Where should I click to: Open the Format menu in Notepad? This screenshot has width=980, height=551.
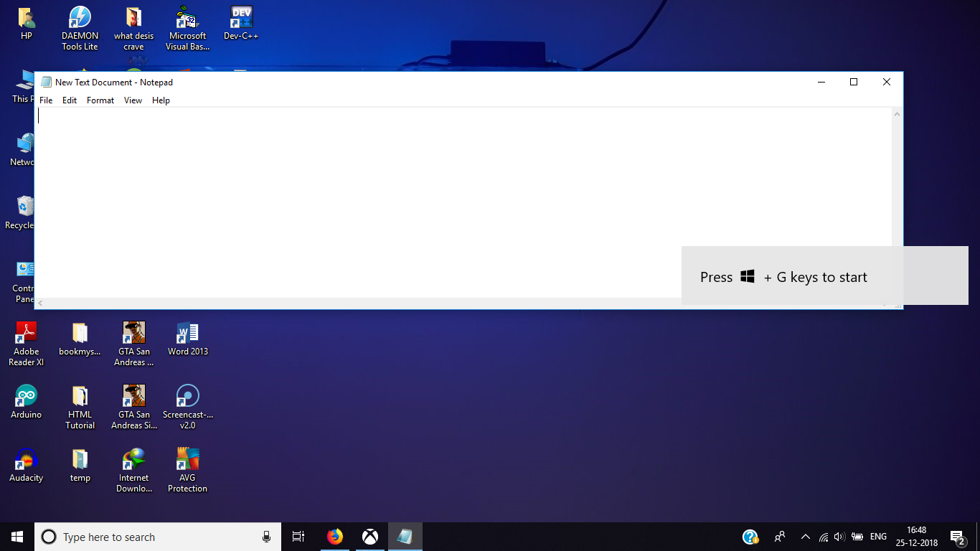(100, 100)
